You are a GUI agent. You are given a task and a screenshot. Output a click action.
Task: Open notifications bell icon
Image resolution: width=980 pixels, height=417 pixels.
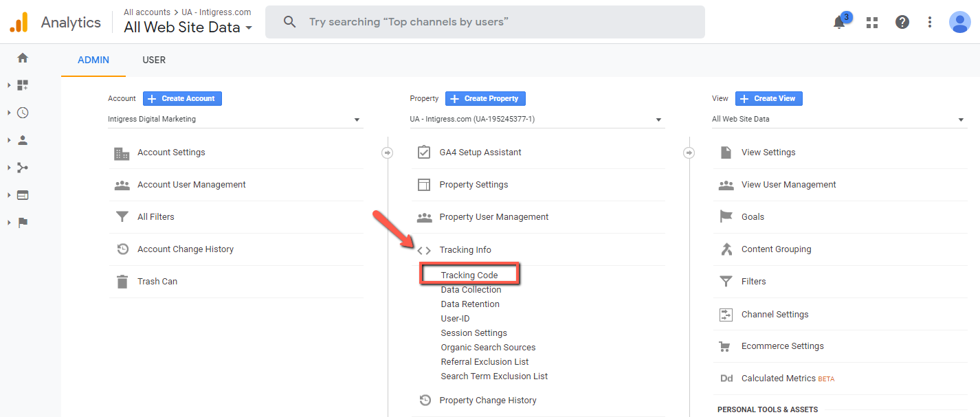point(839,22)
